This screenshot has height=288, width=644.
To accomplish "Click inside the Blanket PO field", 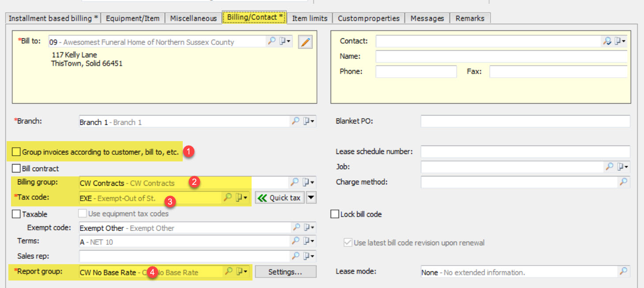I will tap(525, 121).
